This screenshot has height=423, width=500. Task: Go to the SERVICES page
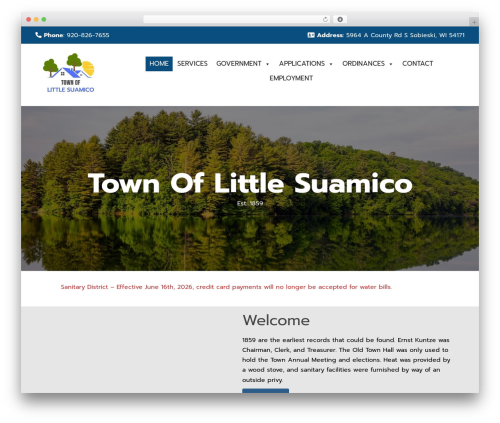(x=192, y=64)
